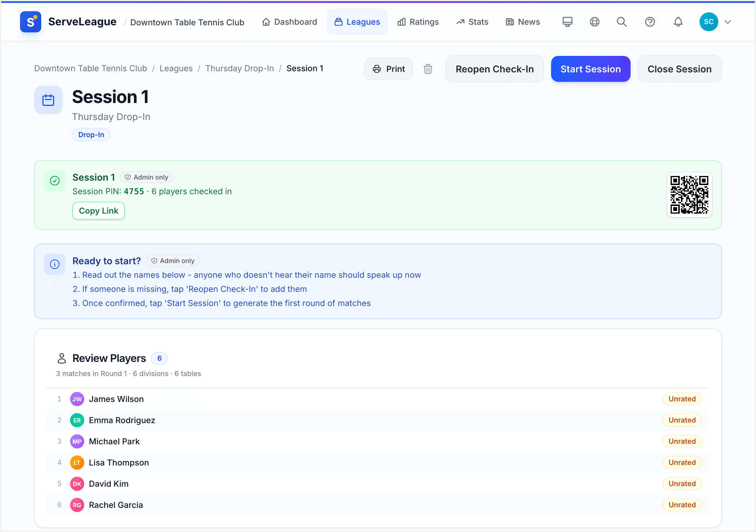Copy Link for the session
Viewport: 756px width, 532px height.
(x=98, y=211)
